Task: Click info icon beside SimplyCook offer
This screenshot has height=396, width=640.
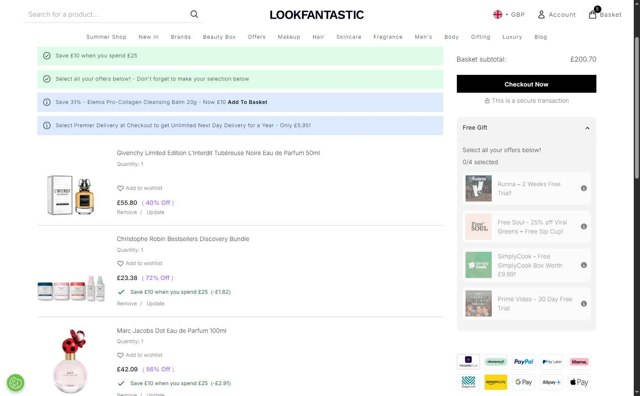Action: point(584,265)
